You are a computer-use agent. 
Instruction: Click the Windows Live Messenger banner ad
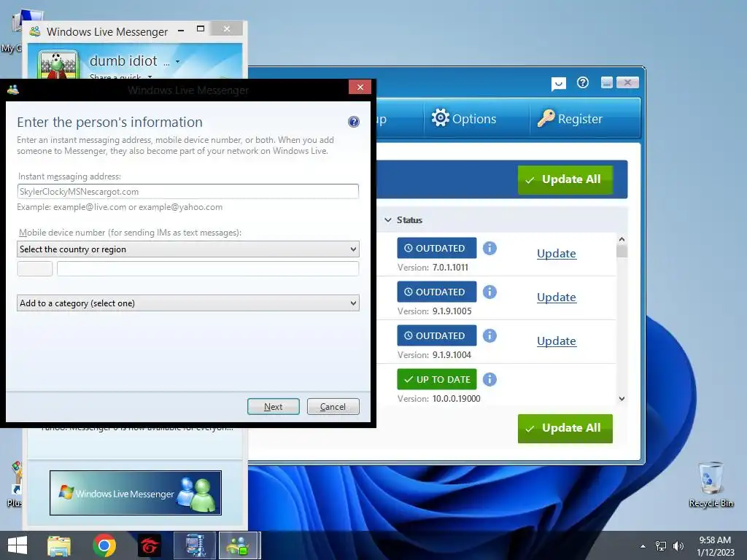[135, 493]
